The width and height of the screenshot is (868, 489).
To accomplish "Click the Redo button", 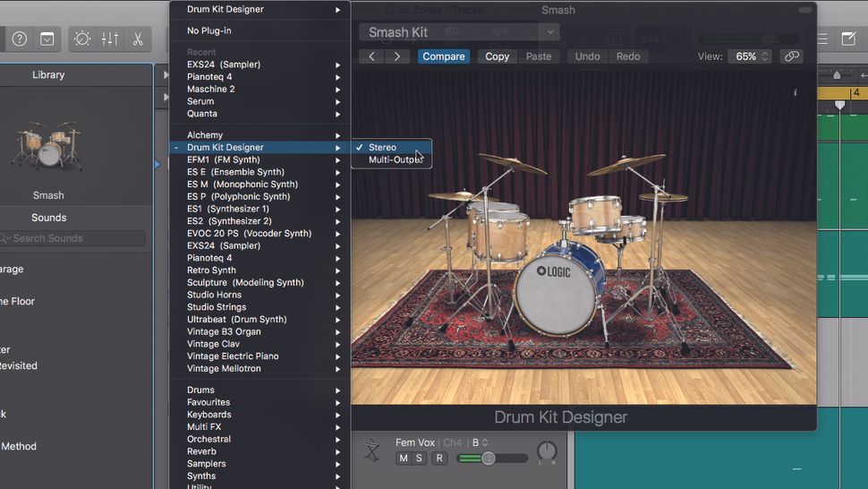I will click(628, 56).
